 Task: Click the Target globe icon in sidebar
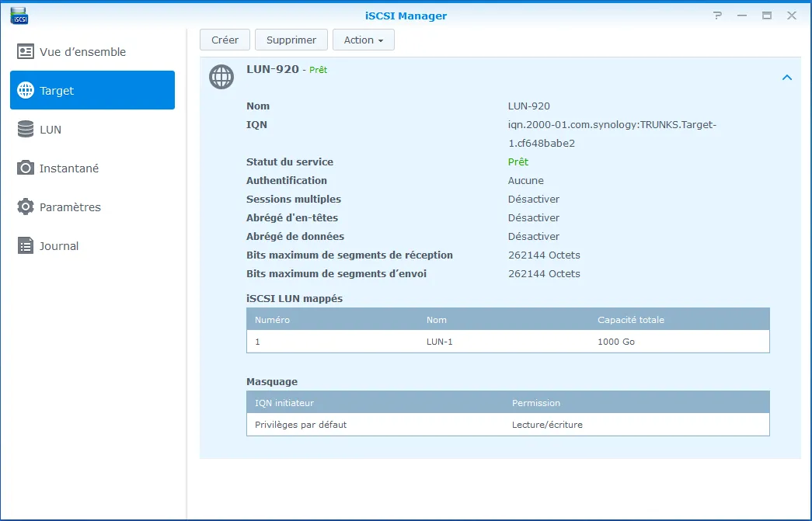(26, 91)
